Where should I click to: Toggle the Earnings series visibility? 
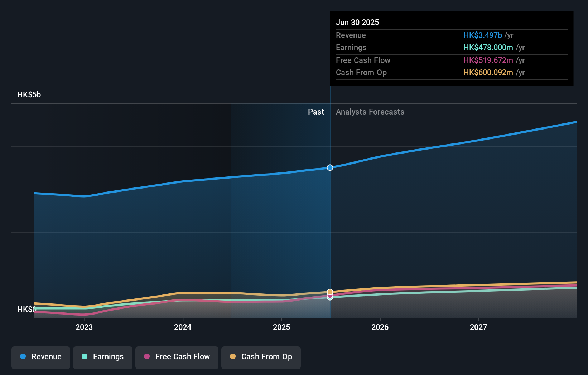tap(102, 357)
